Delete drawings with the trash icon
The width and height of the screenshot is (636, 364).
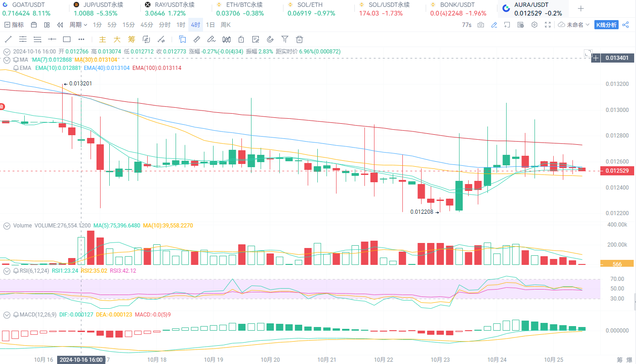[x=299, y=39]
